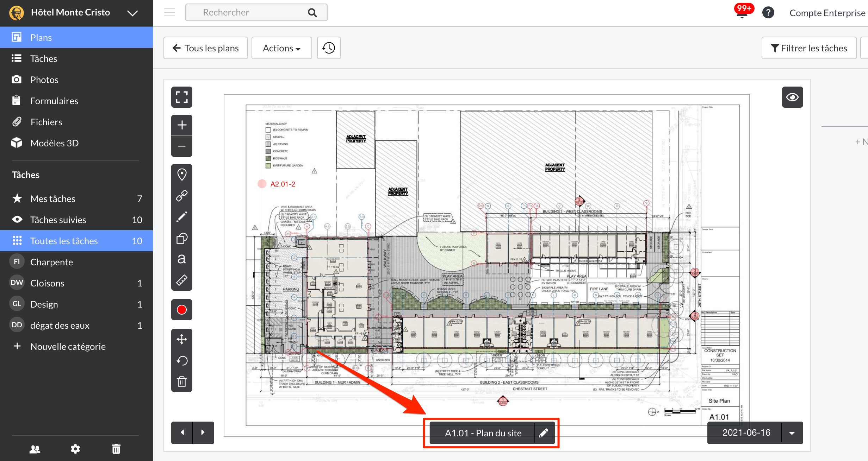The image size is (868, 461).
Task: Click the fullscreen expand icon
Action: 182,97
